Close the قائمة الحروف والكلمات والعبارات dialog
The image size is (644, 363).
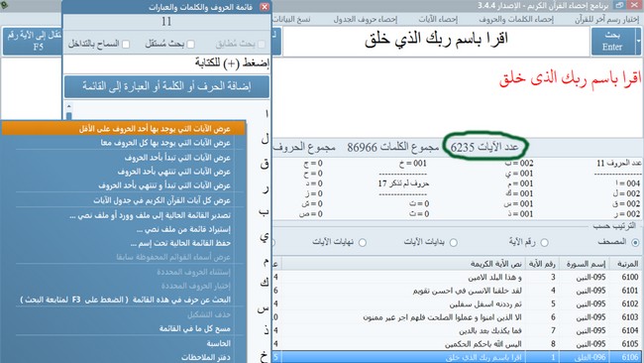(x=265, y=7)
